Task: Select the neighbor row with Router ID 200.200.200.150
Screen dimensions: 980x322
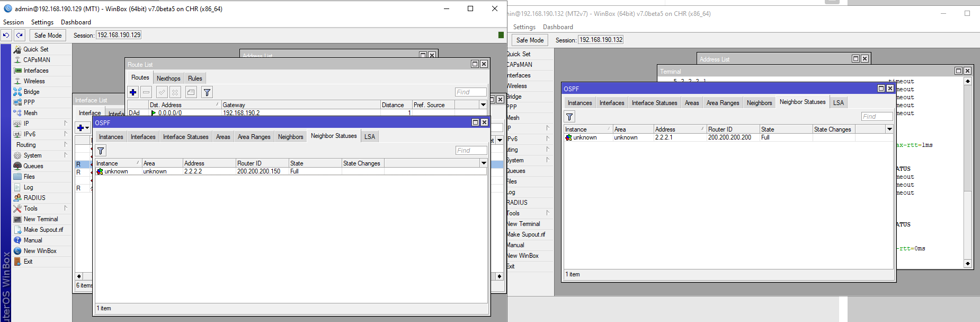Action: pyautogui.click(x=291, y=171)
